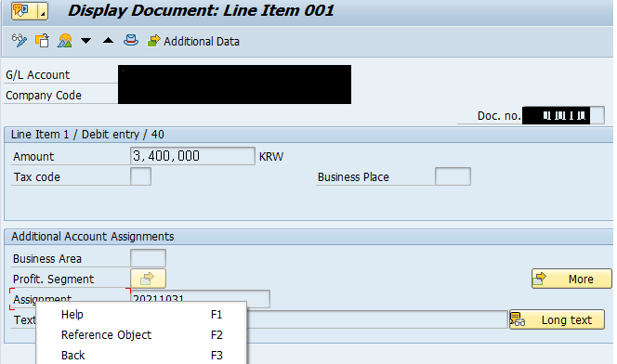Focus the Business Place field
This screenshot has width=617, height=364.
click(453, 176)
